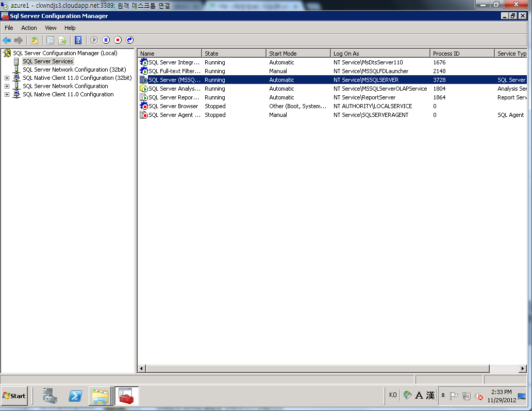532x411 pixels.
Task: Select the SQL Server Agent service row
Action: (332, 115)
